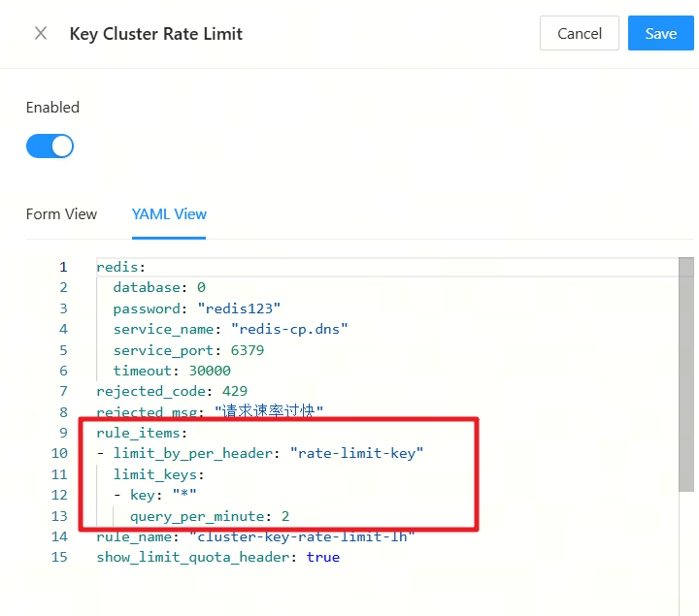This screenshot has height=616, width=699.
Task: Click the rejected_code 429 line
Action: tap(172, 391)
